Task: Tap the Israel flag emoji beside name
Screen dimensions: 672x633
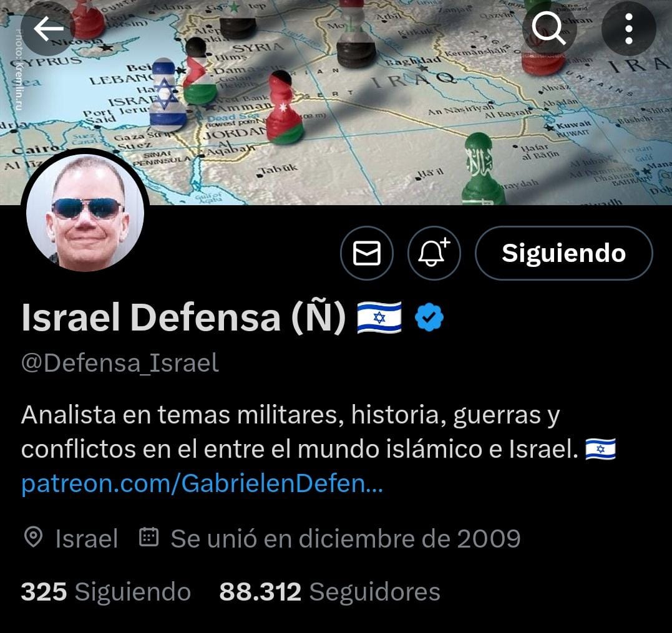Action: tap(379, 317)
